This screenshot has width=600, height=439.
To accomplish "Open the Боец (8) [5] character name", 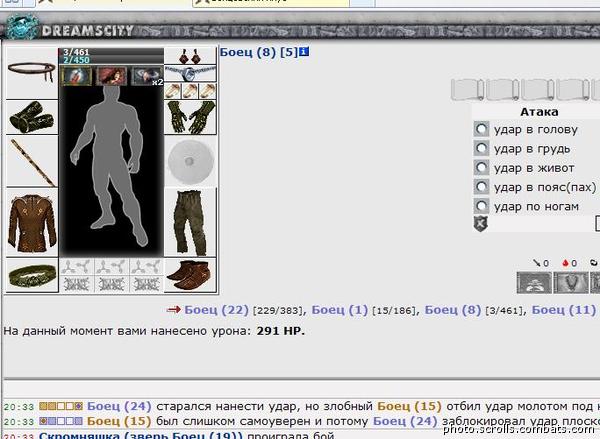I will click(x=259, y=52).
